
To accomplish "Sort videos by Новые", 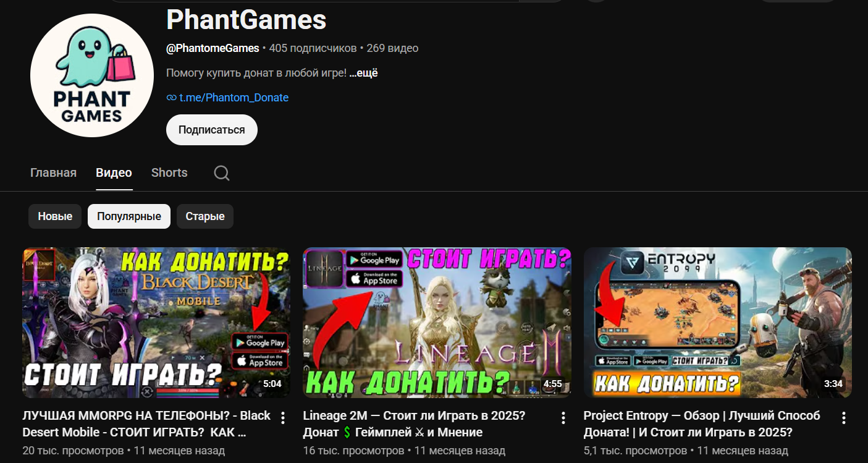I will (x=55, y=216).
